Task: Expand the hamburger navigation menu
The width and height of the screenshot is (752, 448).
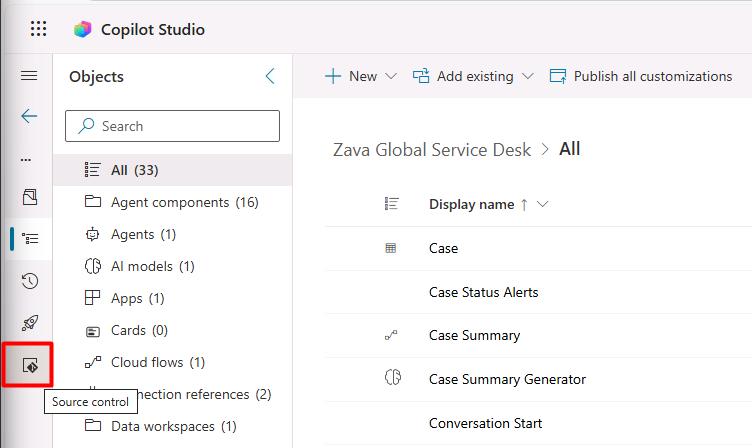Action: (29, 75)
